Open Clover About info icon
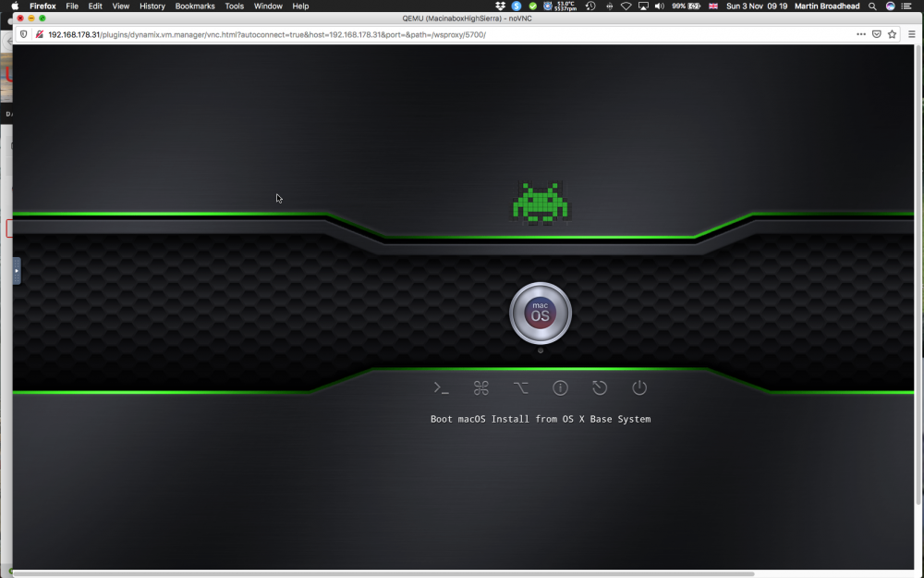 [x=560, y=388]
